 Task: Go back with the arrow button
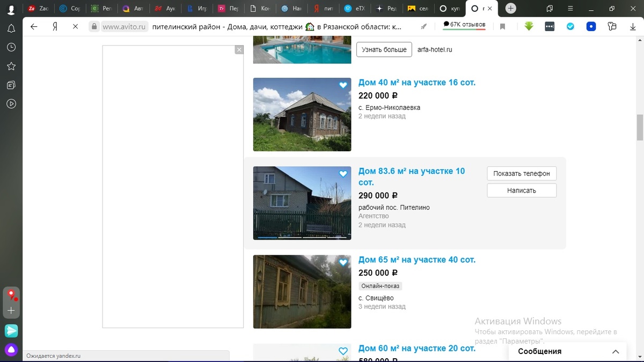pyautogui.click(x=34, y=26)
